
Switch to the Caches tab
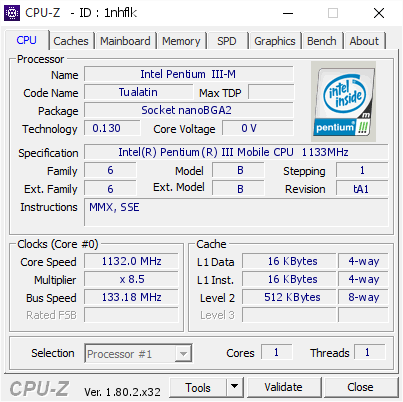tap(71, 41)
